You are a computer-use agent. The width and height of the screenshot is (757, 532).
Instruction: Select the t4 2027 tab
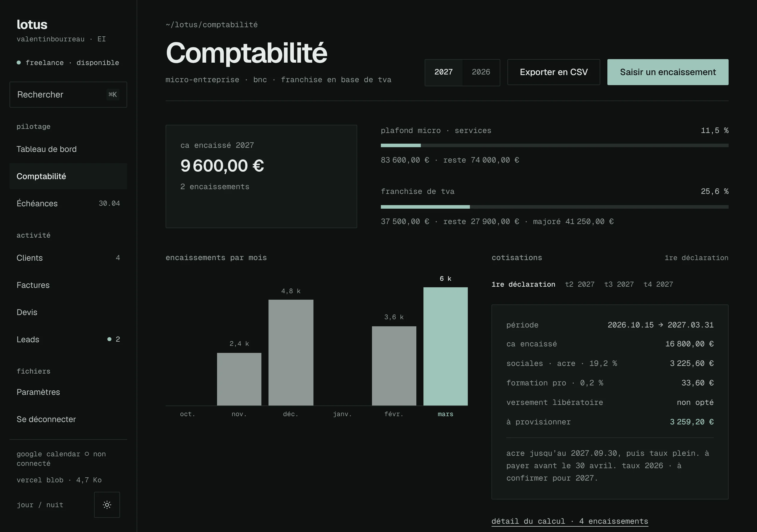tap(658, 284)
